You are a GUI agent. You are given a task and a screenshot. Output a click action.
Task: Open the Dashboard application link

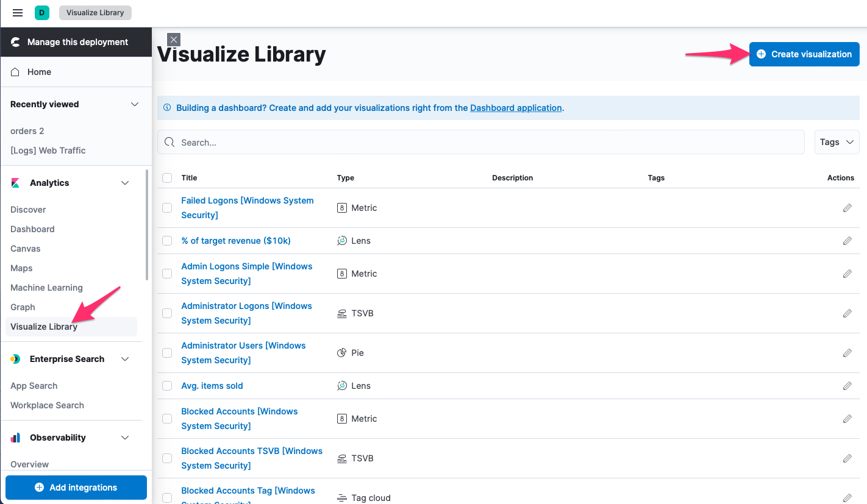click(x=516, y=107)
